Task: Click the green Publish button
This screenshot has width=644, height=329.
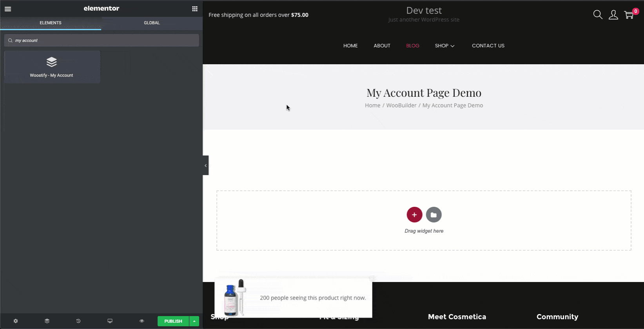Action: click(173, 321)
